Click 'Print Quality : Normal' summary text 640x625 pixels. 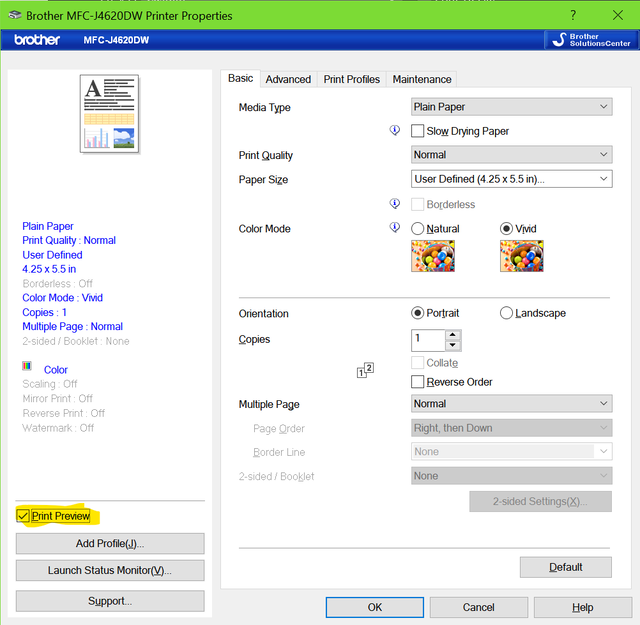click(x=69, y=240)
